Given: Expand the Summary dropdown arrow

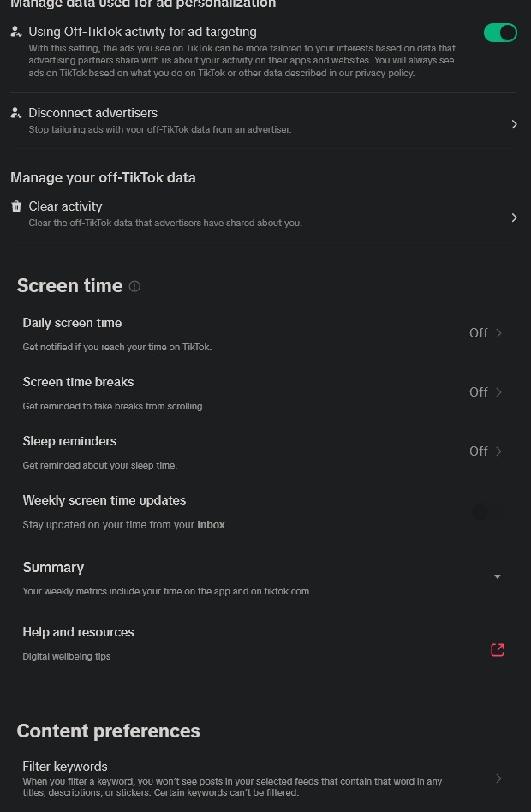Looking at the screenshot, I should [498, 577].
